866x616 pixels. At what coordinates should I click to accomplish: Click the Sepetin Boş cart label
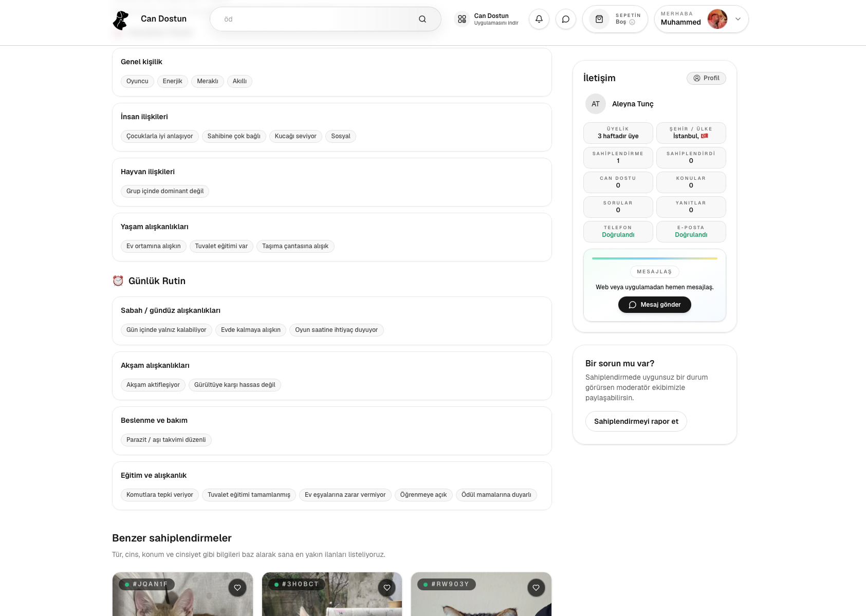(x=628, y=19)
